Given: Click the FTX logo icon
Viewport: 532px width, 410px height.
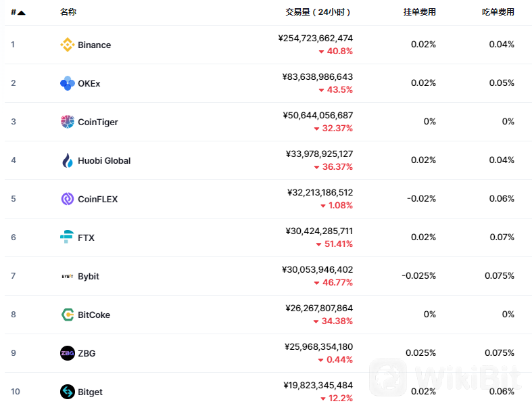Looking at the screenshot, I should 67,237.
